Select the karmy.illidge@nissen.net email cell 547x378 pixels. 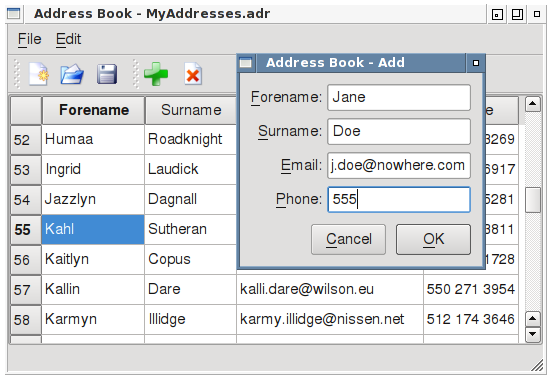(330, 319)
